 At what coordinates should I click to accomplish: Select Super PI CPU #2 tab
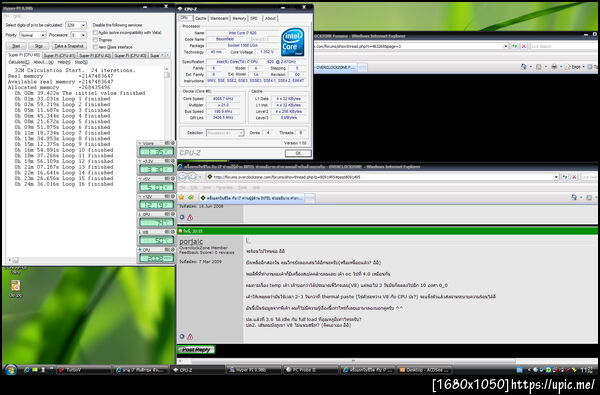pyautogui.click(x=95, y=55)
